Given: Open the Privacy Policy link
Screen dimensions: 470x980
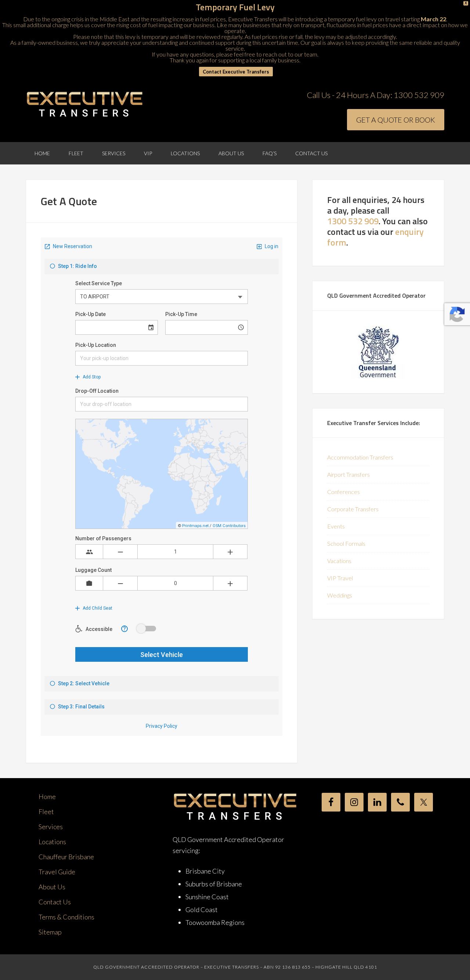Looking at the screenshot, I should coord(161,726).
